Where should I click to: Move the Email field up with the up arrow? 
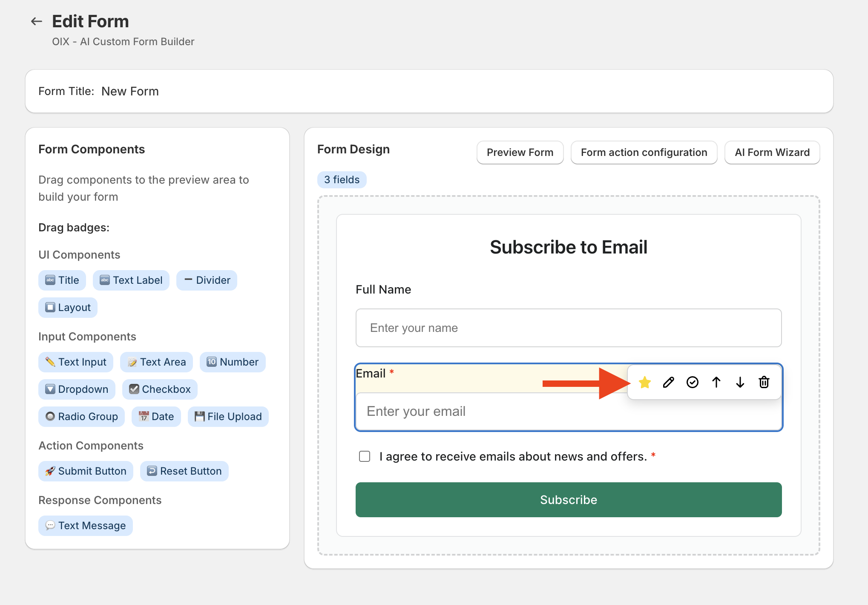(x=716, y=382)
